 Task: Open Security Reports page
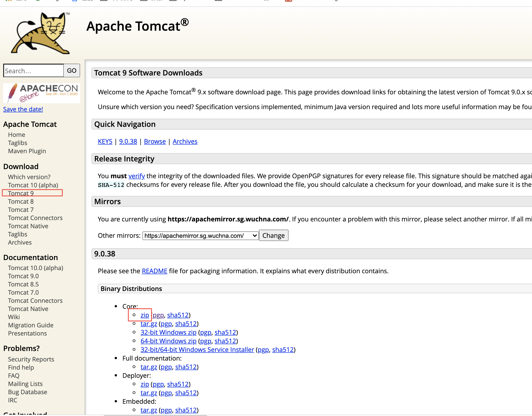[31, 359]
